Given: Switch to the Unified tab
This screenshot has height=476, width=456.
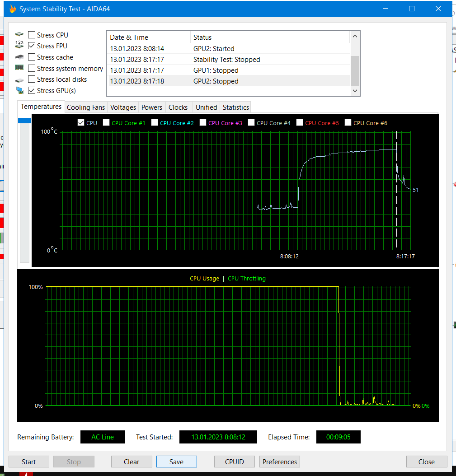Looking at the screenshot, I should tap(206, 107).
